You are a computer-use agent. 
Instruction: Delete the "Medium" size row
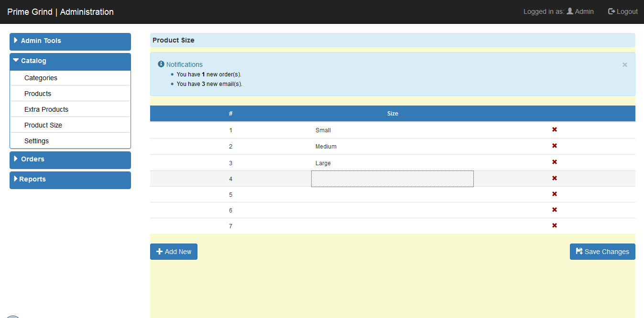(x=554, y=146)
